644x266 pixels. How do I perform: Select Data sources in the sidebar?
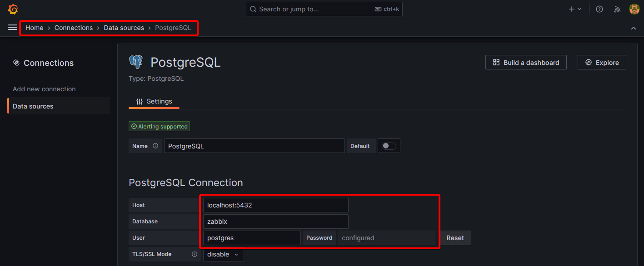[x=34, y=106]
